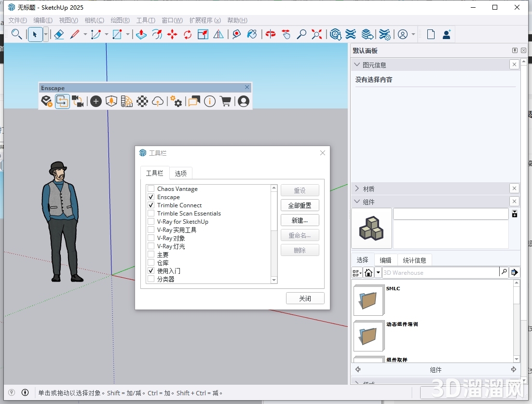Screen dimensions: 532x404
Task: Activate the Push/Pull tool
Action: pyautogui.click(x=141, y=34)
